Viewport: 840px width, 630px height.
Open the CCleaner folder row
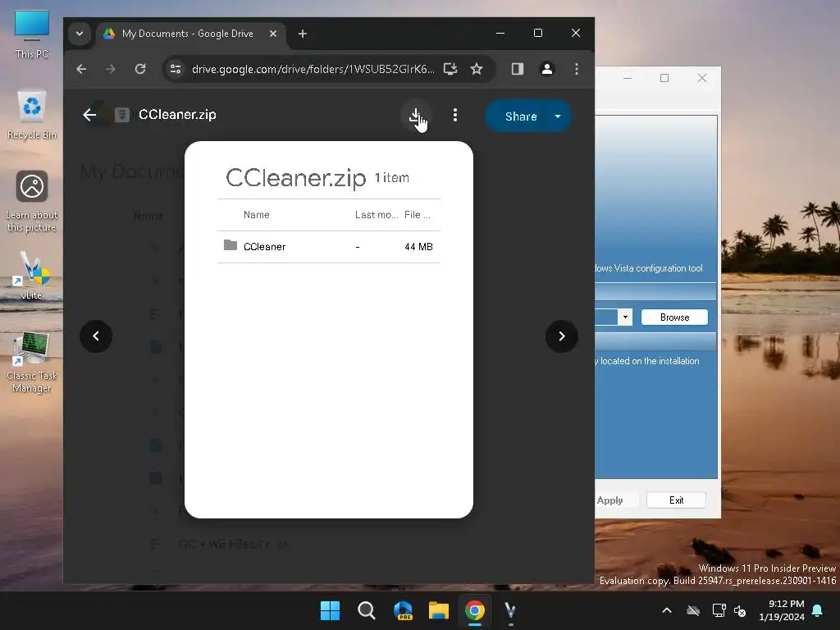coord(328,246)
